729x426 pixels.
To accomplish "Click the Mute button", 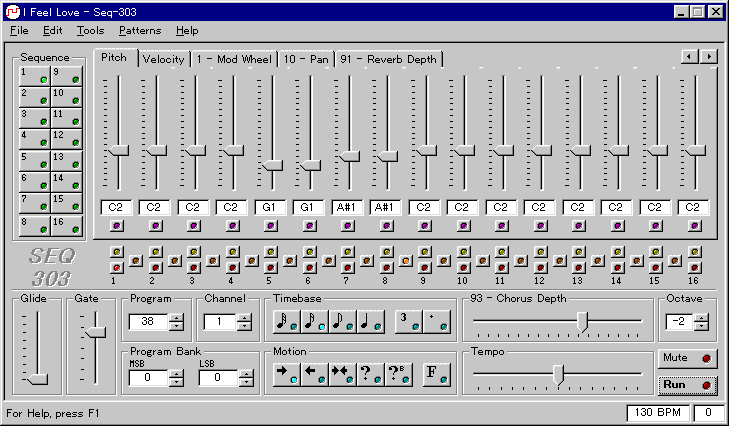I will pos(688,359).
